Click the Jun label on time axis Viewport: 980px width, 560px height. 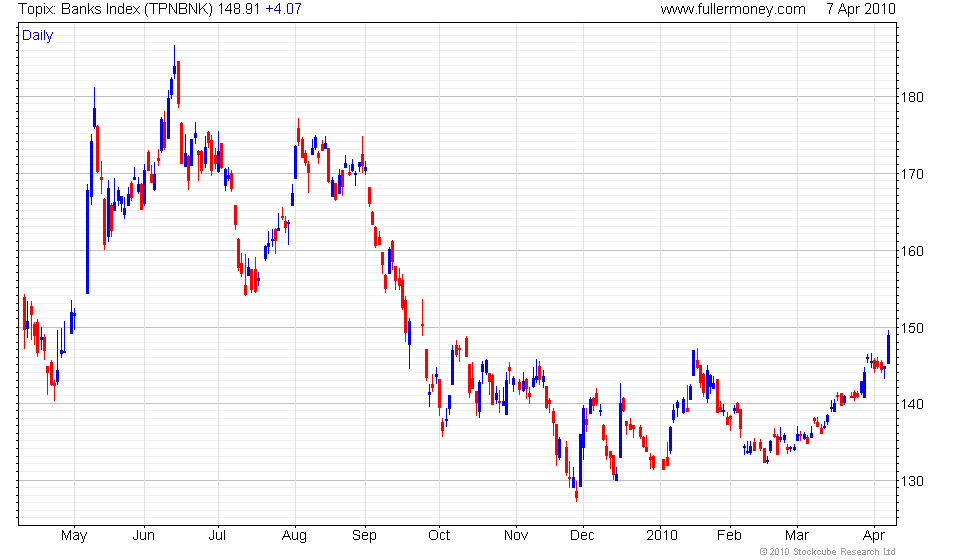pos(144,536)
